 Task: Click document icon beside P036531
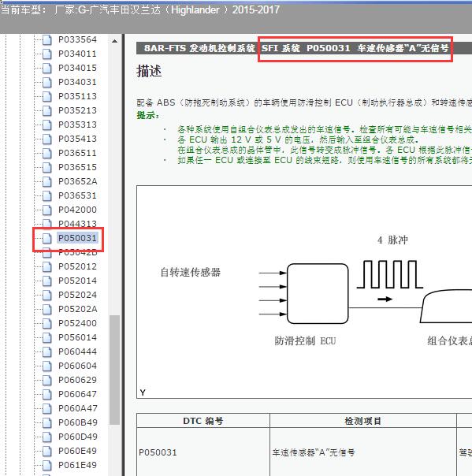[47, 195]
